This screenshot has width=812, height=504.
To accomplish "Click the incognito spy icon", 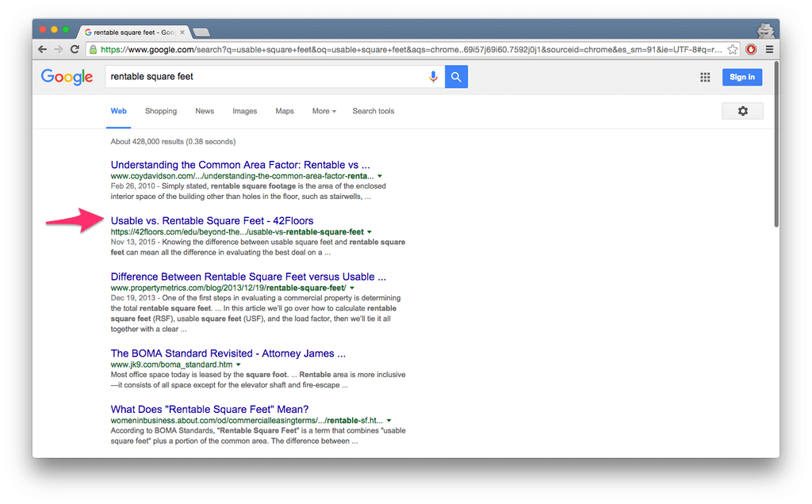I will tap(765, 31).
